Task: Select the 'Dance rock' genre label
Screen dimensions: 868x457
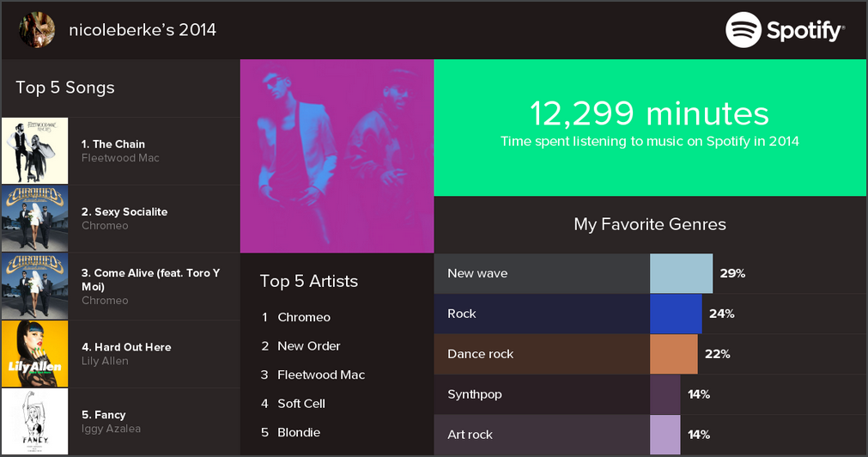Action: tap(481, 354)
